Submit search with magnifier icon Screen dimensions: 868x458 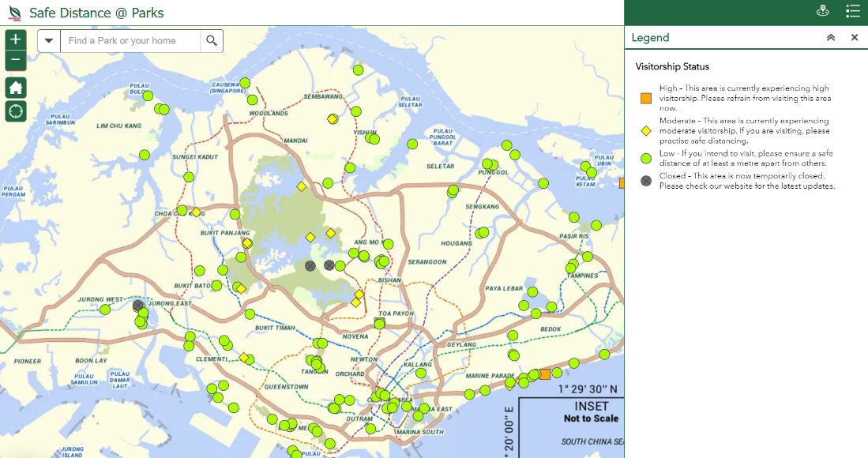[212, 41]
